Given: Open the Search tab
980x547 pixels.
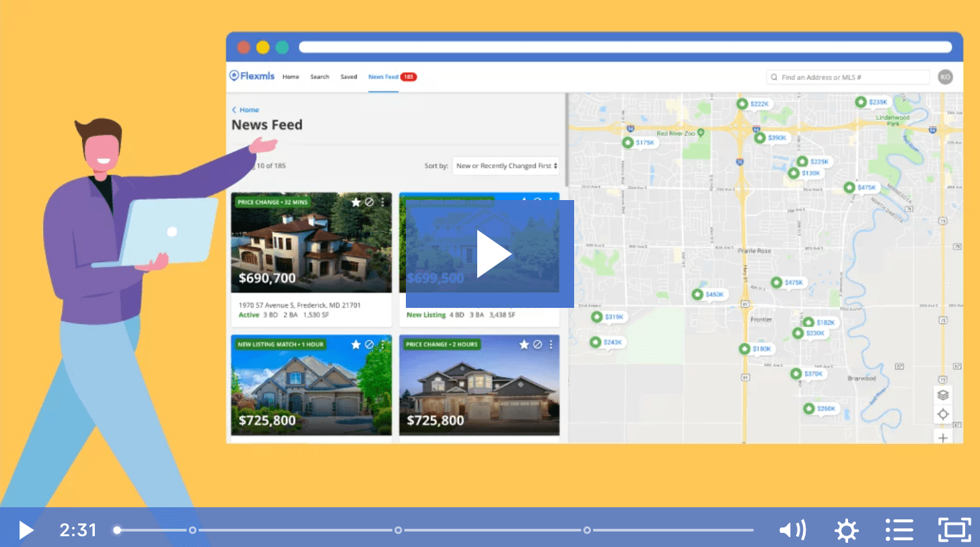Looking at the screenshot, I should click(320, 77).
